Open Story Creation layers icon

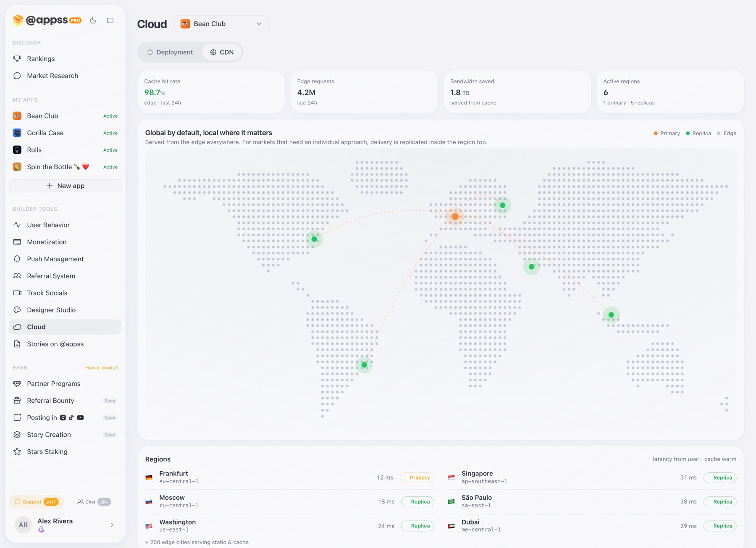click(x=17, y=435)
